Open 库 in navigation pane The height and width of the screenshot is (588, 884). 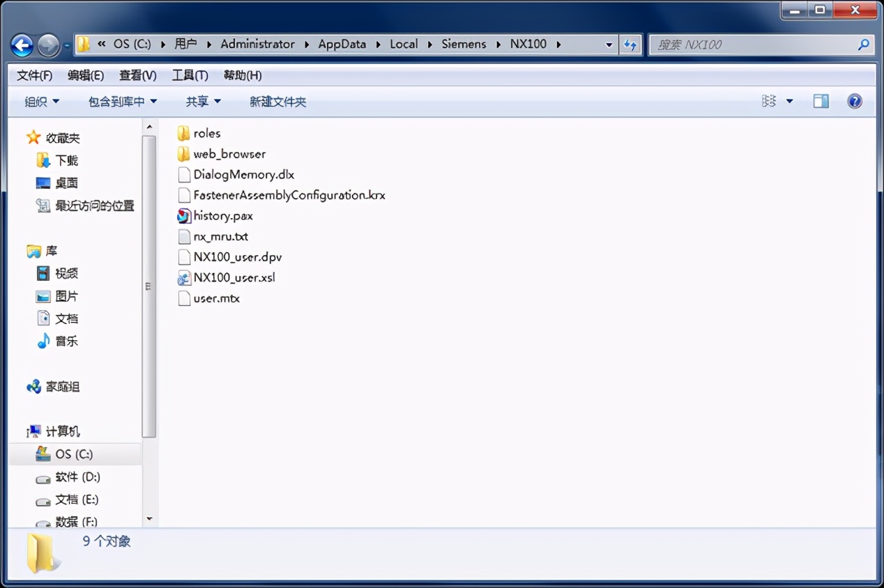52,251
